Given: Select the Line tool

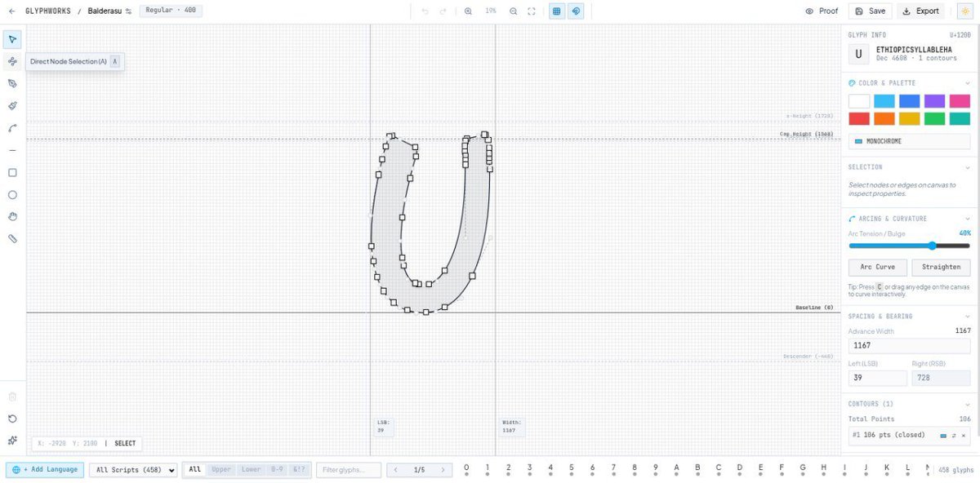Looking at the screenshot, I should 12,150.
